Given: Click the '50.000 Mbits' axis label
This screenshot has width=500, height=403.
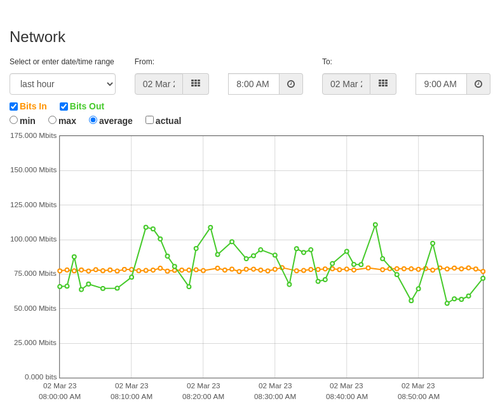Looking at the screenshot, I should [x=35, y=308].
